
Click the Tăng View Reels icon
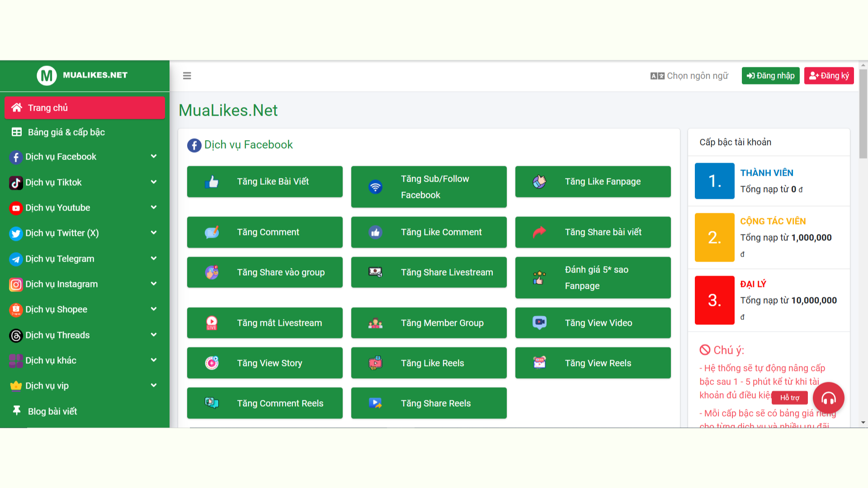click(539, 363)
